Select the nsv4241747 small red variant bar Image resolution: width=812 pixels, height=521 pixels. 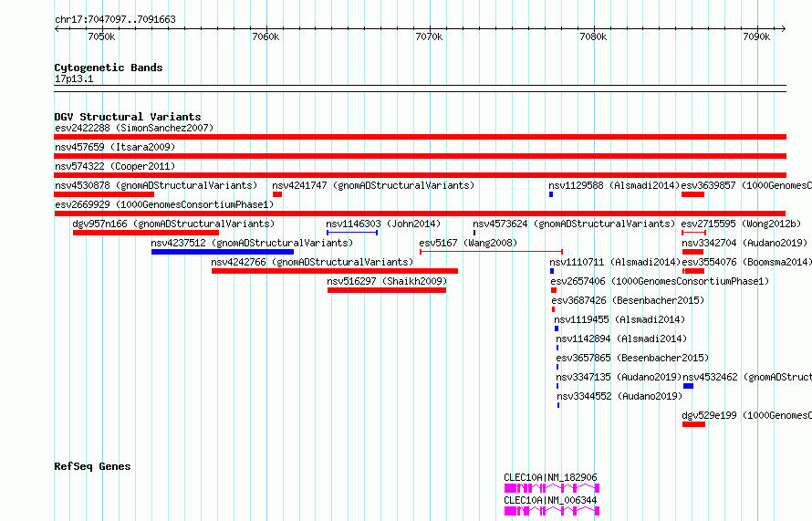(x=277, y=194)
